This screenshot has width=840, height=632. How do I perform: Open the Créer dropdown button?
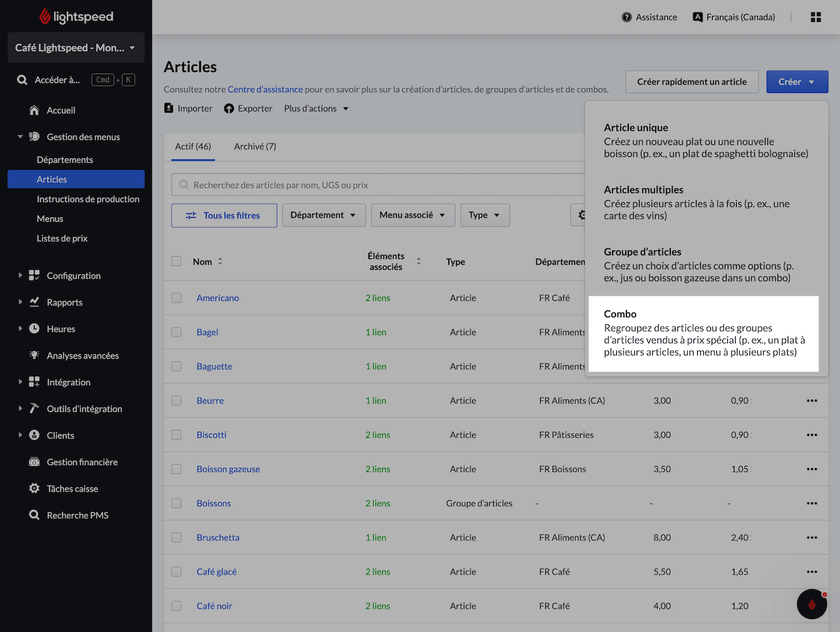(x=797, y=82)
